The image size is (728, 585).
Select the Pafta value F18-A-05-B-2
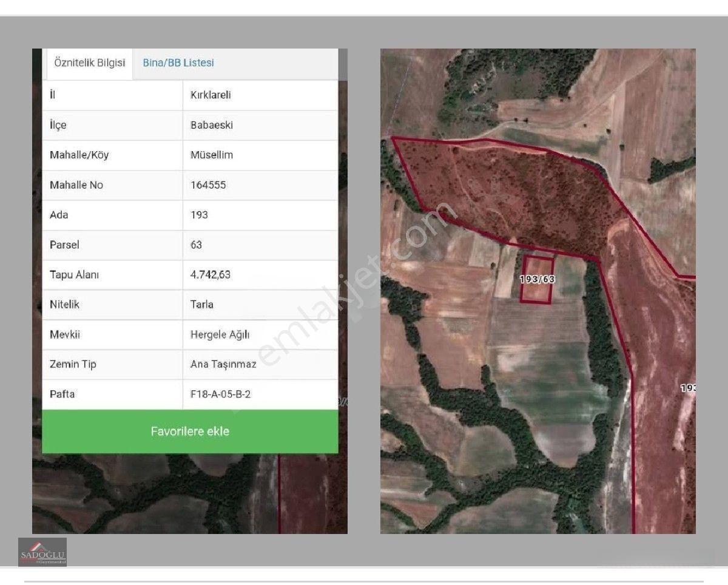point(220,394)
